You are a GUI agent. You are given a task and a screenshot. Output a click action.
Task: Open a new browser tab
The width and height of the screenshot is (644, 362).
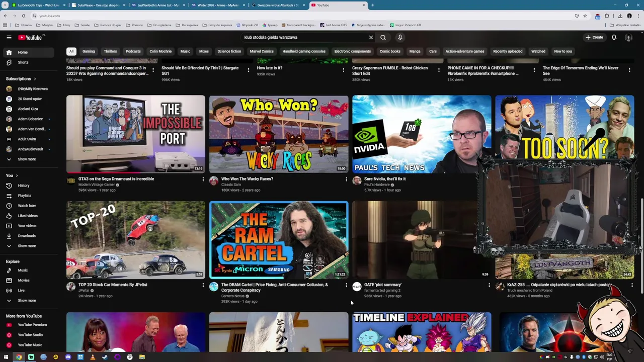[373, 5]
